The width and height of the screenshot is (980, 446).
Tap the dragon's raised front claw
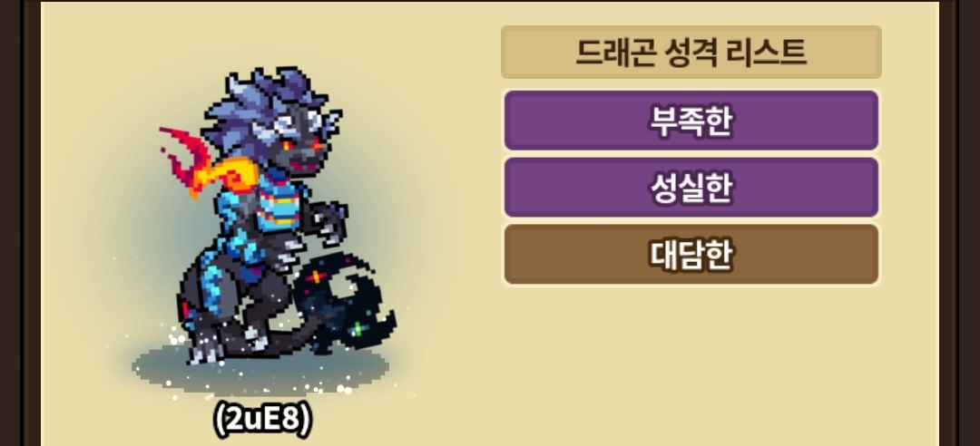[328, 223]
